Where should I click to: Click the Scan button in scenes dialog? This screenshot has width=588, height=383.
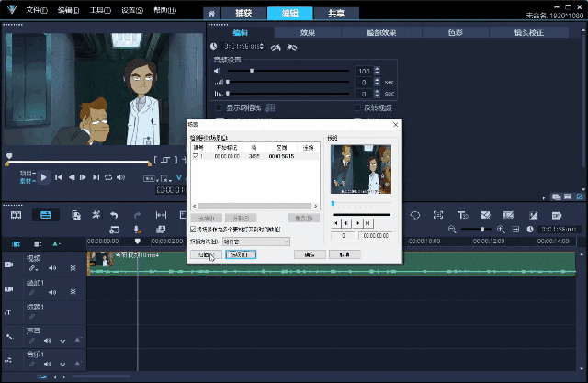(206, 254)
